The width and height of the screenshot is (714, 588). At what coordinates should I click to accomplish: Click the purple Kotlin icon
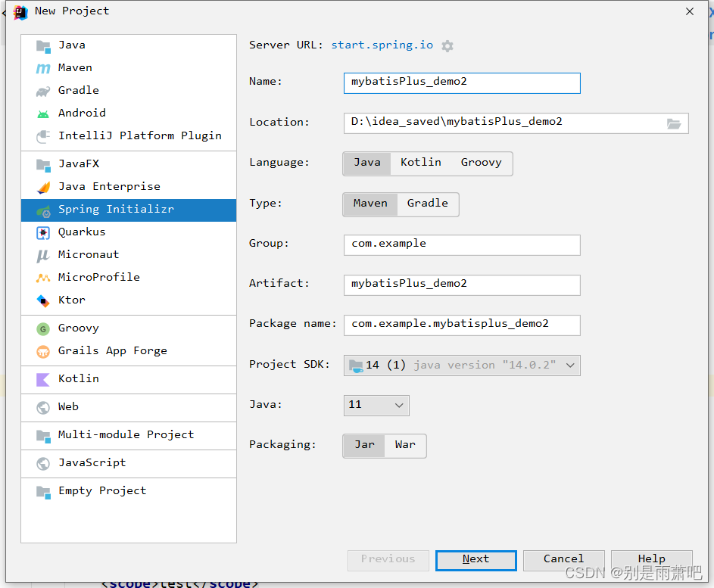point(43,380)
